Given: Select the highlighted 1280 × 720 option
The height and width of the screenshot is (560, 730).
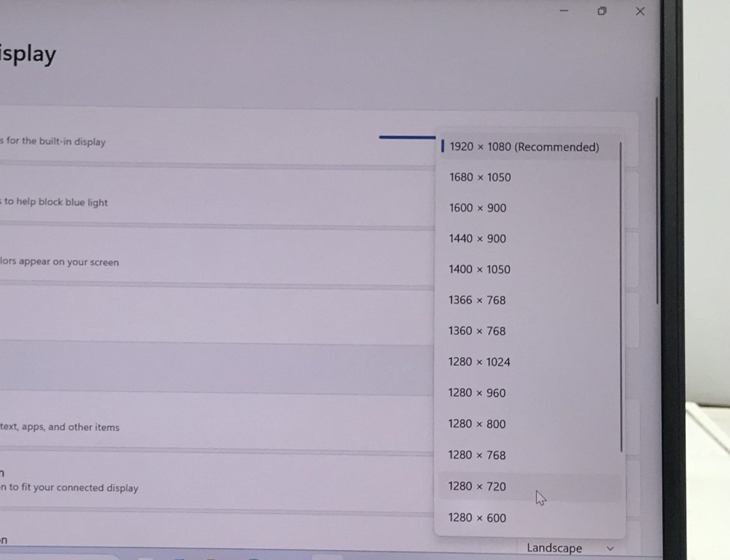Looking at the screenshot, I should coord(529,487).
